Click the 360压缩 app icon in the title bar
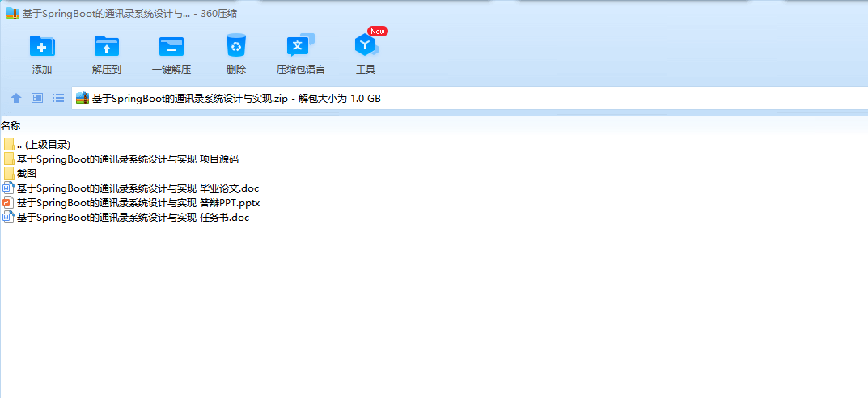Image resolution: width=868 pixels, height=398 pixels. click(13, 13)
